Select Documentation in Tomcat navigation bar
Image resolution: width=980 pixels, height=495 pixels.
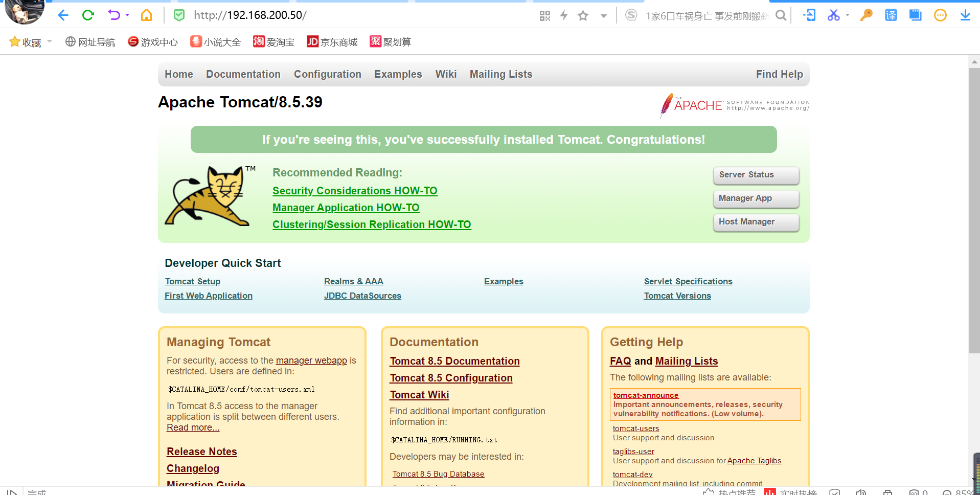tap(243, 74)
